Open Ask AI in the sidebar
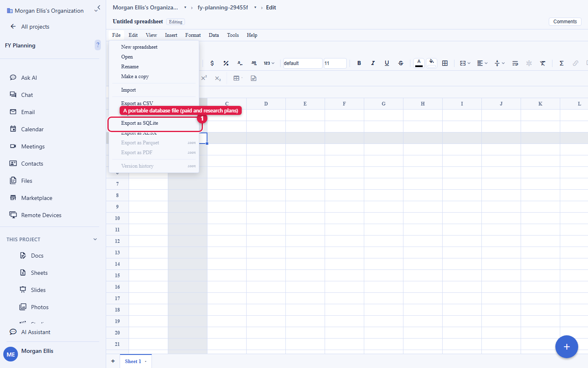 (29, 78)
